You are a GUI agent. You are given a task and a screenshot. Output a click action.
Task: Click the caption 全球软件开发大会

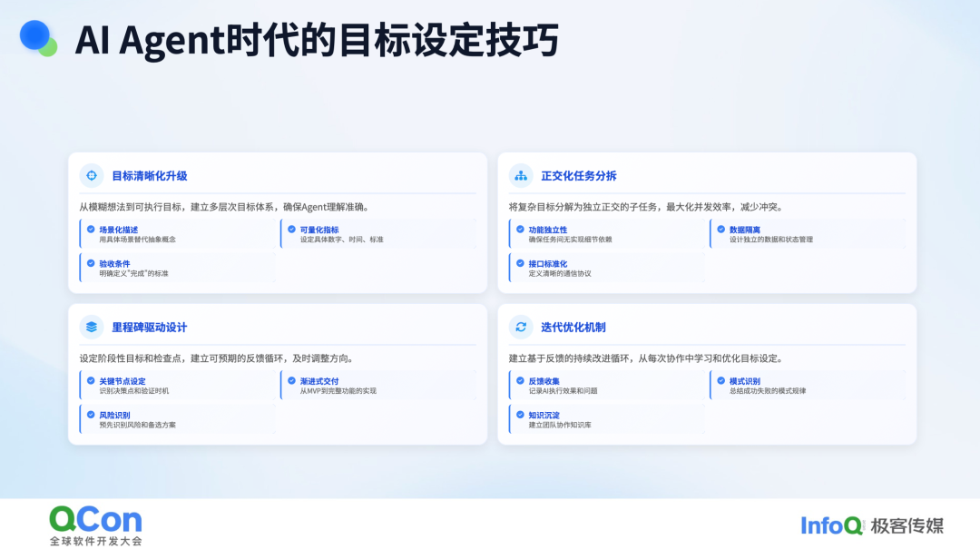95,541
